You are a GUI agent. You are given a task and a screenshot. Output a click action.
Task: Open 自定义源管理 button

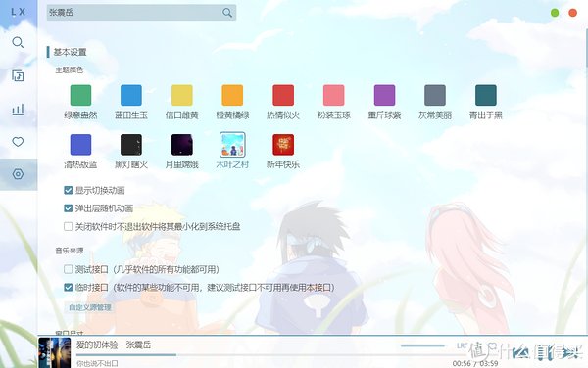coord(90,307)
